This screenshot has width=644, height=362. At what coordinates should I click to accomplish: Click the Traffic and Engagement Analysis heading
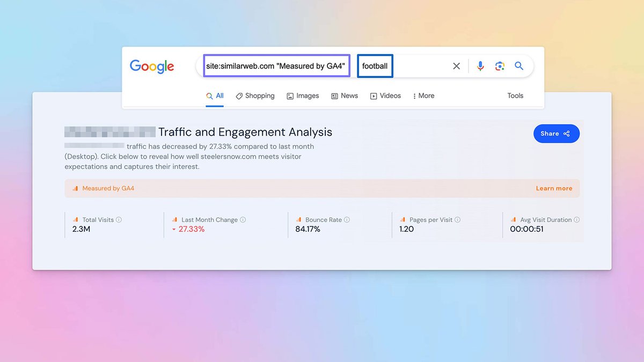tap(245, 132)
